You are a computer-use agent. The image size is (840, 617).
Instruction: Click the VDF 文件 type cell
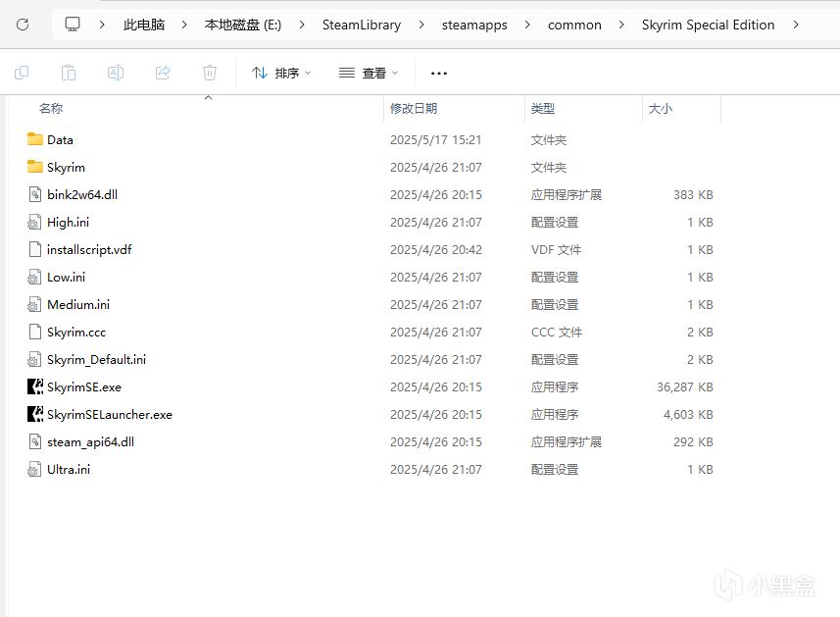pyautogui.click(x=556, y=250)
